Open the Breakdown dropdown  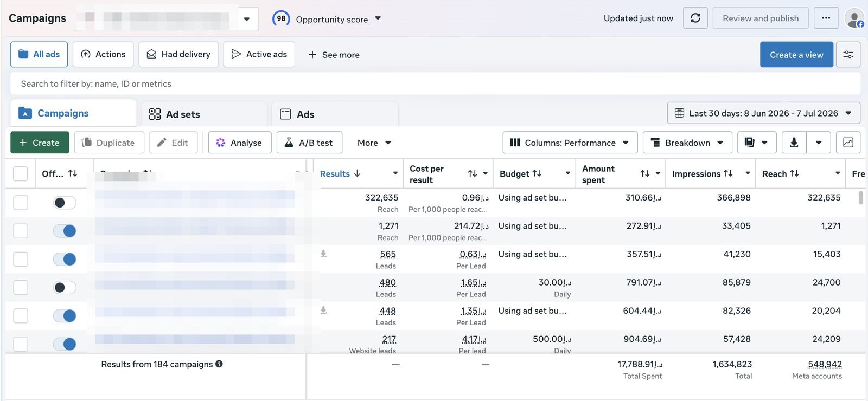click(x=687, y=143)
